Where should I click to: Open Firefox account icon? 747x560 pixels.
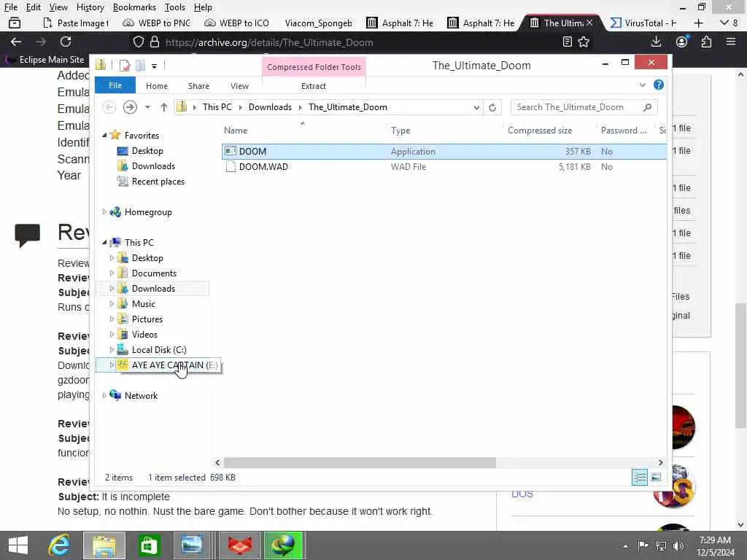[682, 42]
